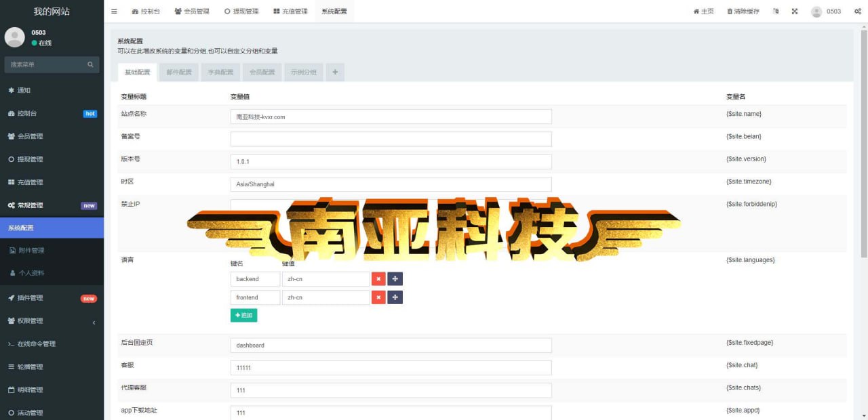Click the plus tab to add config group
This screenshot has height=420, width=868.
(x=335, y=72)
